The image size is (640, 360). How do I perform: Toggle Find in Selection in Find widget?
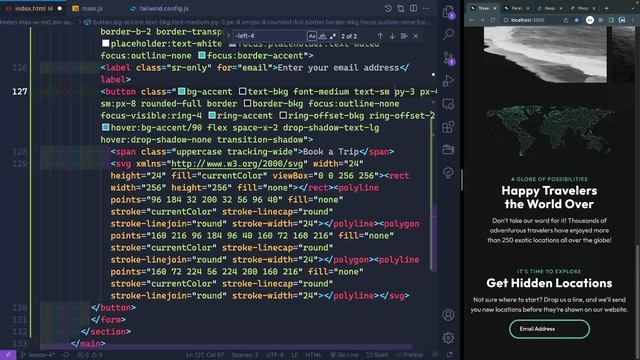tap(404, 36)
